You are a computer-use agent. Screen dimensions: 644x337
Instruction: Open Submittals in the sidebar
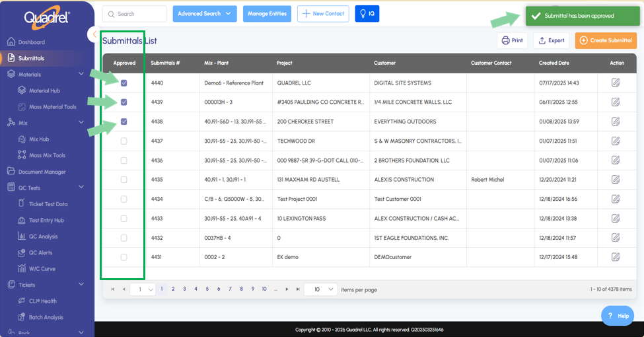click(31, 58)
